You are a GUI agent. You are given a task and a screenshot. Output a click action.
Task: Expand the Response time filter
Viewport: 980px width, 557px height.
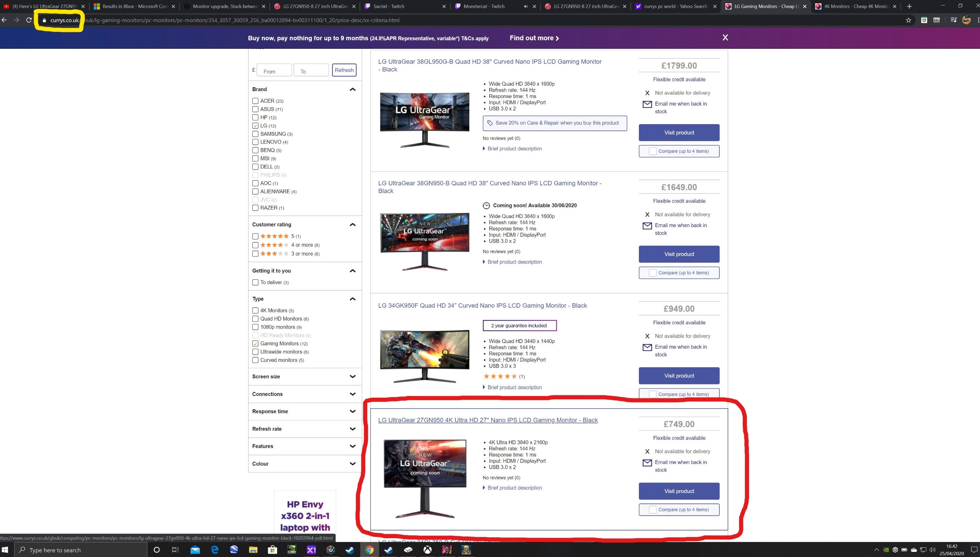pyautogui.click(x=353, y=411)
